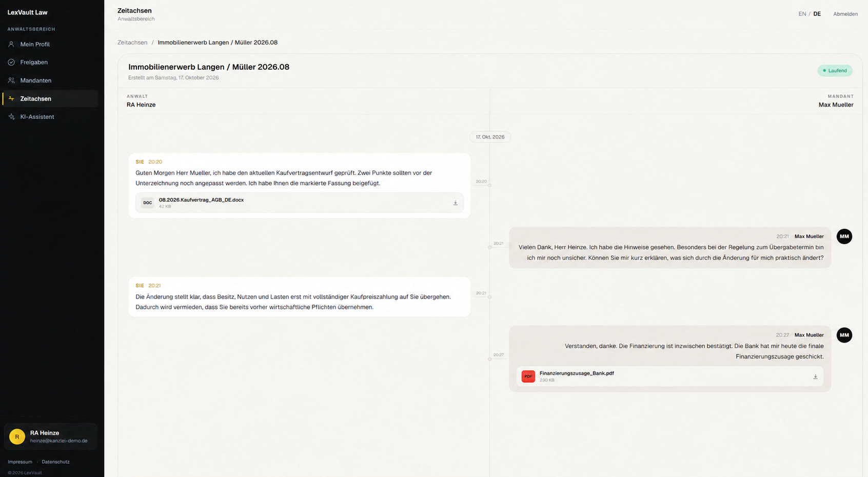Open the Impressum link
The width and height of the screenshot is (868, 477).
click(20, 462)
